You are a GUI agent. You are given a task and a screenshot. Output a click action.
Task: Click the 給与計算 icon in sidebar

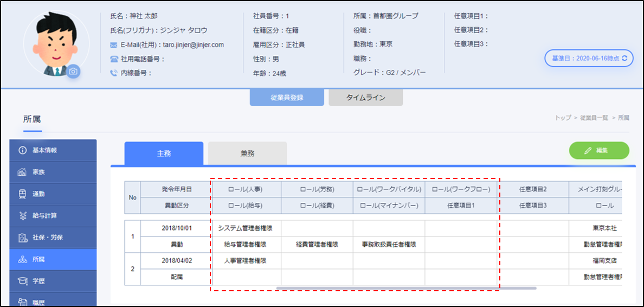pos(22,215)
